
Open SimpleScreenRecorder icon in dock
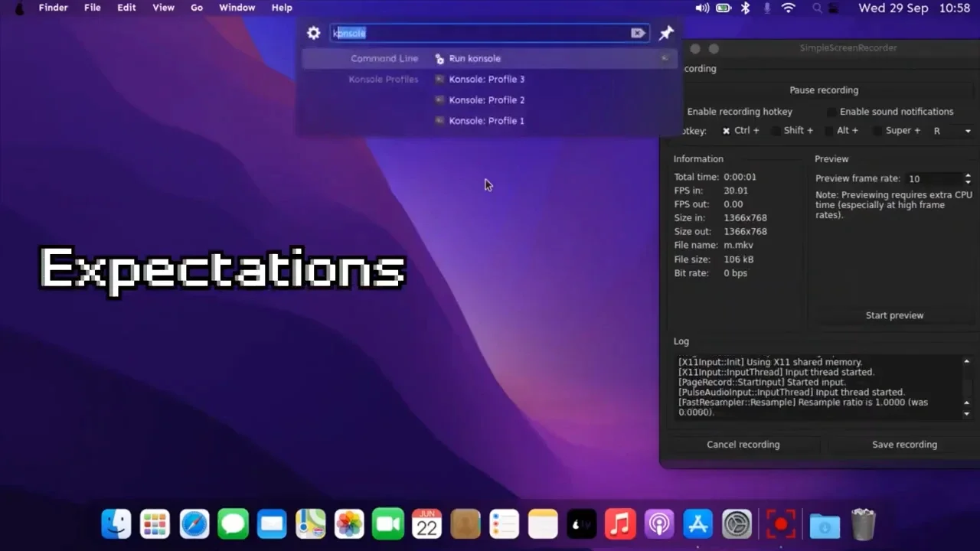(x=780, y=524)
